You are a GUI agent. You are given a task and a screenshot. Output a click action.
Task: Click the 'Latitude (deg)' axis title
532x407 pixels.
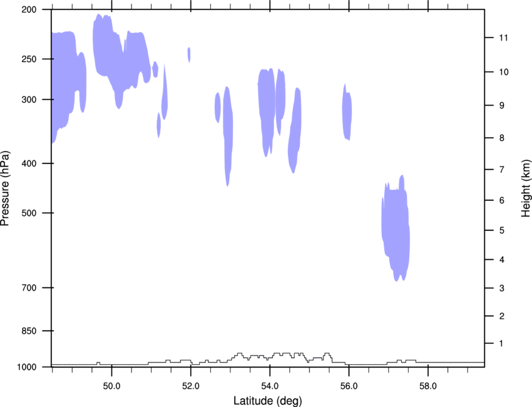pyautogui.click(x=267, y=401)
